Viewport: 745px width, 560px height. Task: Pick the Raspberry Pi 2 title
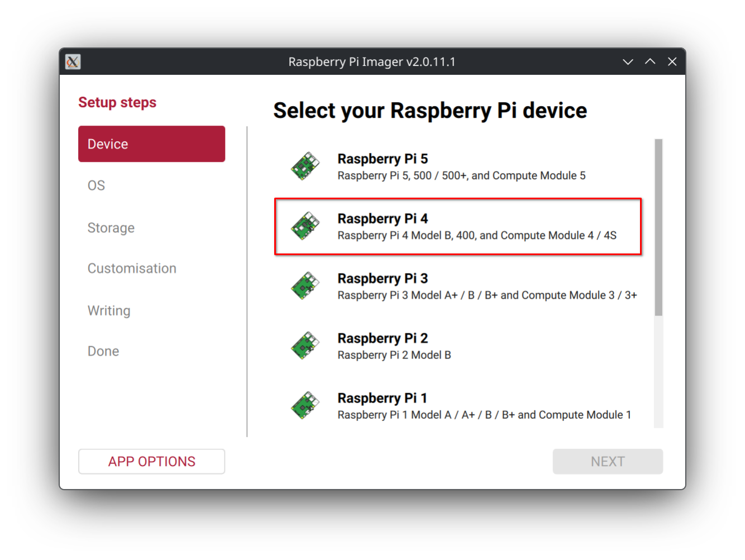tap(383, 338)
